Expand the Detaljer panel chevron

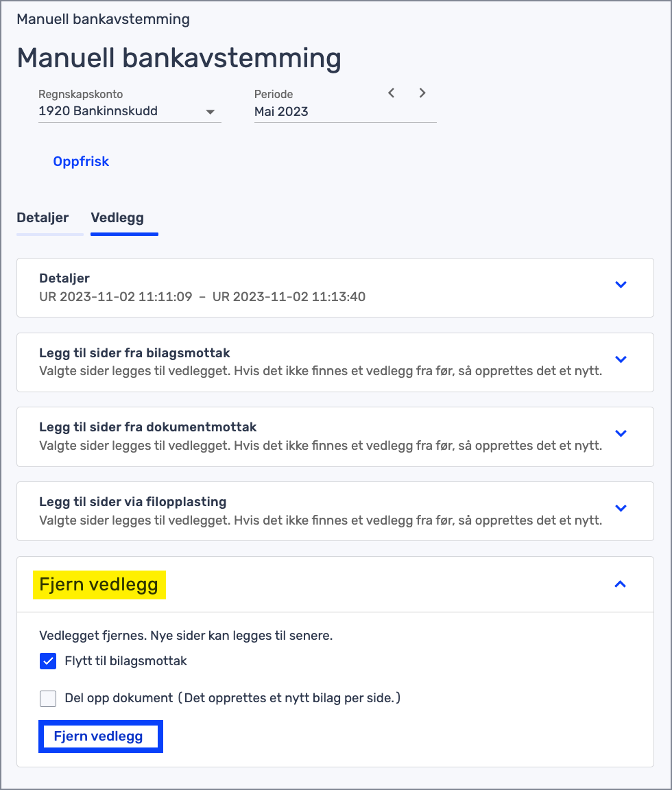(x=621, y=285)
